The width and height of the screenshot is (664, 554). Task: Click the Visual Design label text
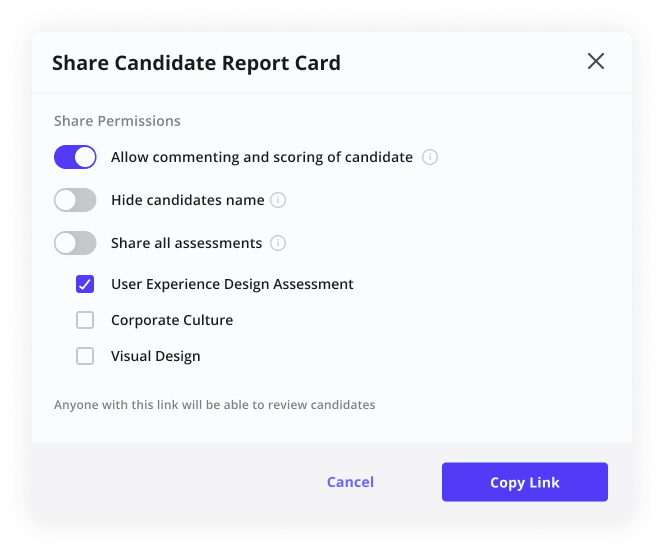click(x=155, y=356)
